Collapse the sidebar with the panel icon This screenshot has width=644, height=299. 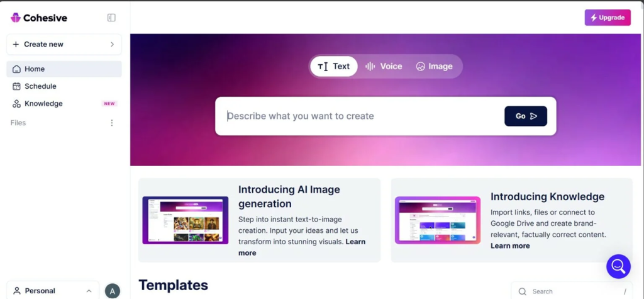tap(111, 18)
